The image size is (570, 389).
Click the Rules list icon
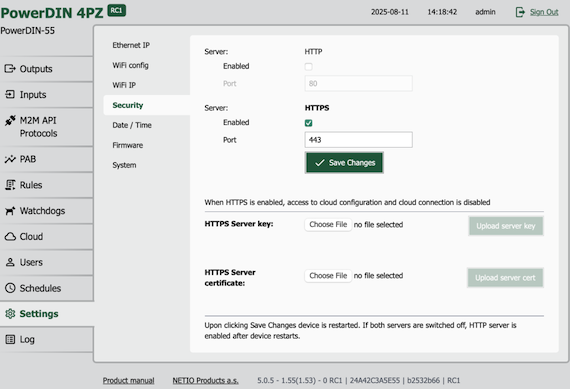pos(10,185)
